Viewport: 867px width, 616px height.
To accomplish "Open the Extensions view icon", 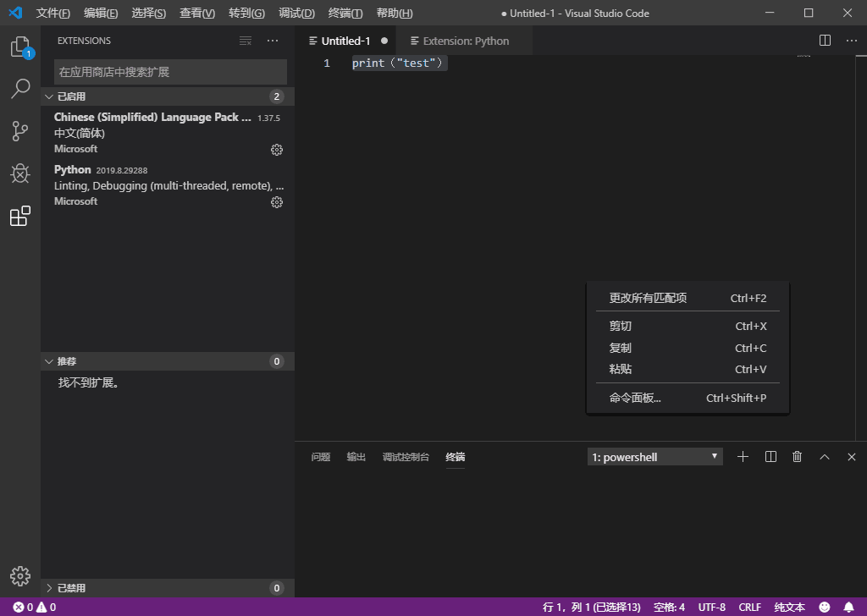I will coord(20,216).
